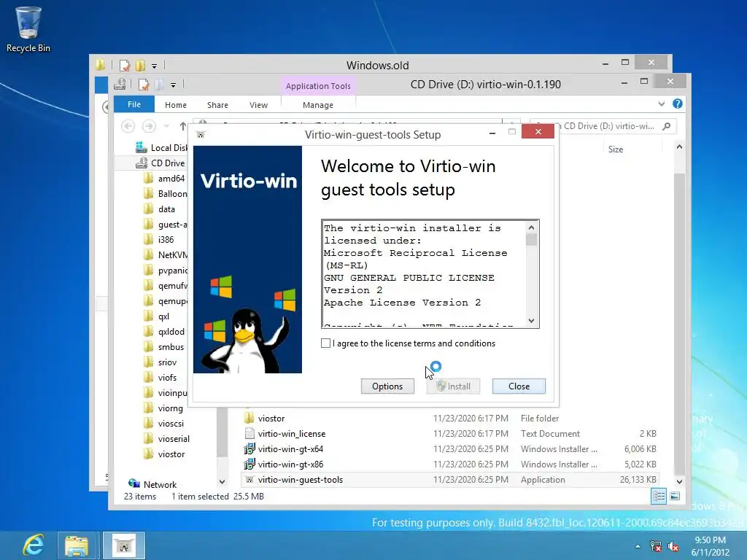Switch to details view icon in status bar
Image resolution: width=747 pixels, height=560 pixels.
[x=659, y=496]
